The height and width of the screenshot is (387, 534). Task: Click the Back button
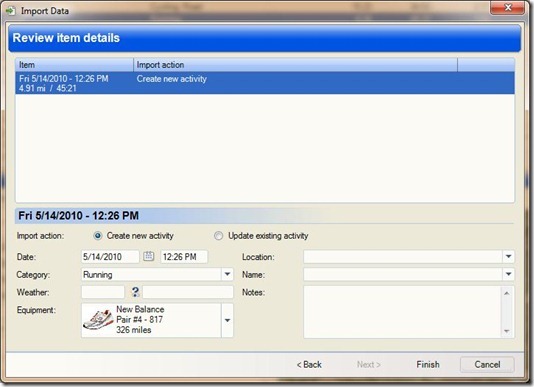309,365
